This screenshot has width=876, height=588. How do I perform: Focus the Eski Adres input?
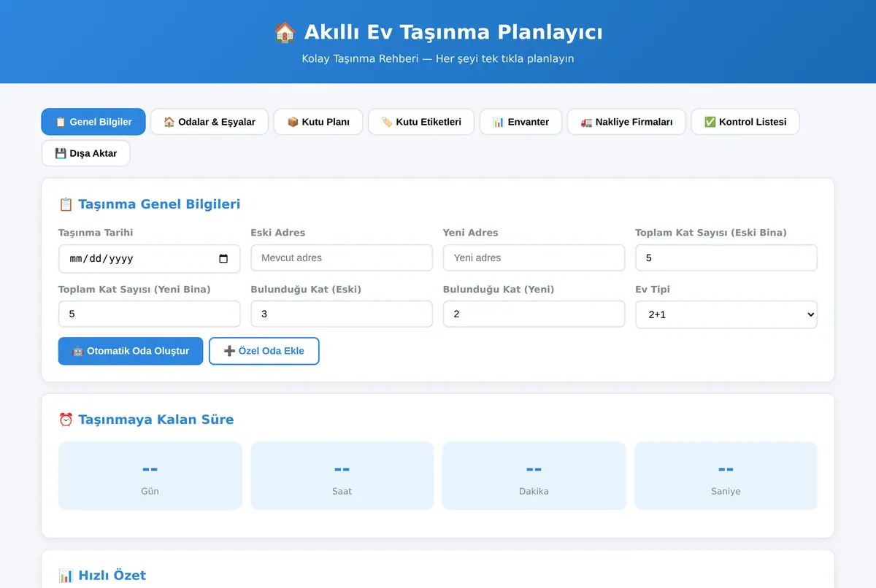pos(342,258)
